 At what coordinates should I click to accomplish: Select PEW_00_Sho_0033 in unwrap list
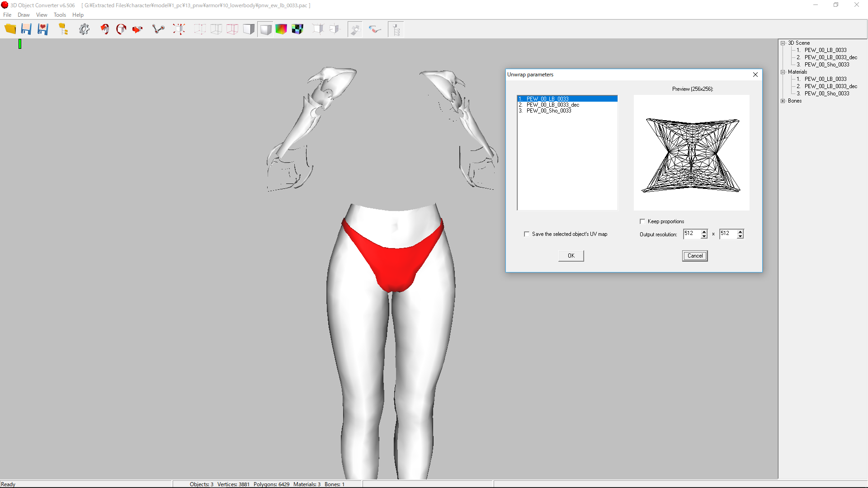coord(549,111)
